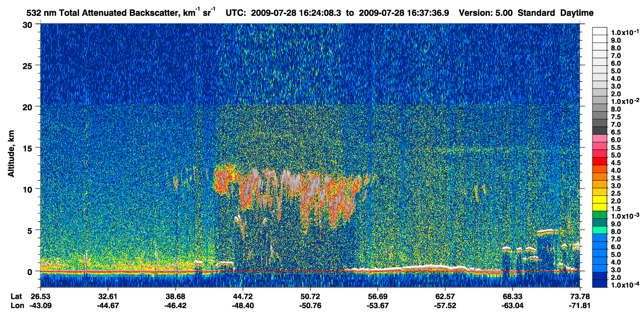The image size is (644, 330).
Task: Select the 'Altitude, km' axis label
Action: click(11, 154)
